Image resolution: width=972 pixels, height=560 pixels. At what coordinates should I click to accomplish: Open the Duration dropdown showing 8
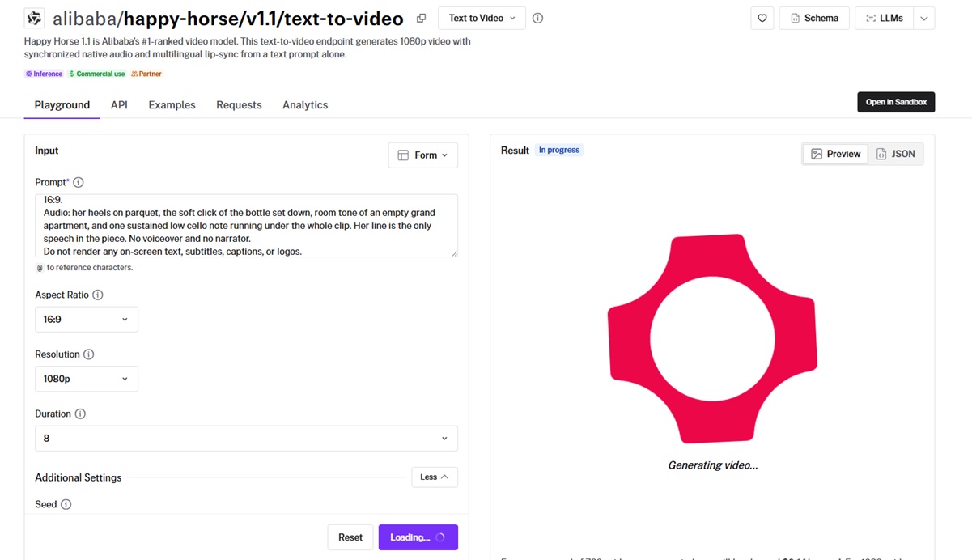246,438
